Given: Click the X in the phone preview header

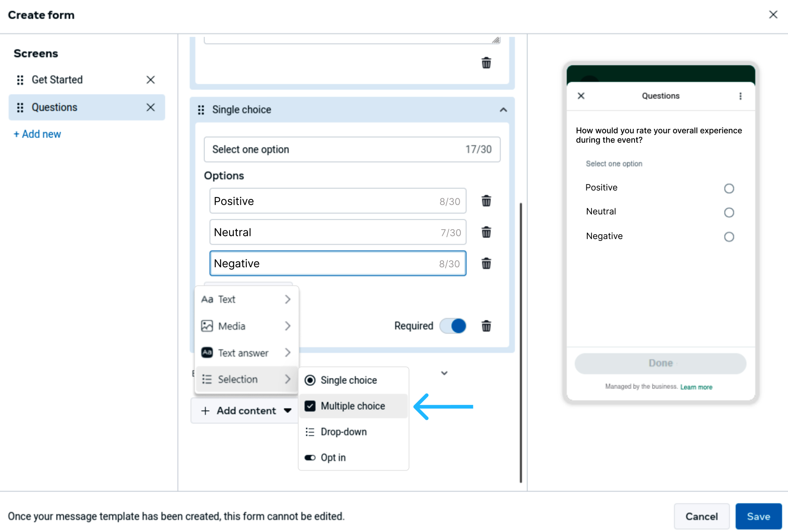Looking at the screenshot, I should pos(581,96).
